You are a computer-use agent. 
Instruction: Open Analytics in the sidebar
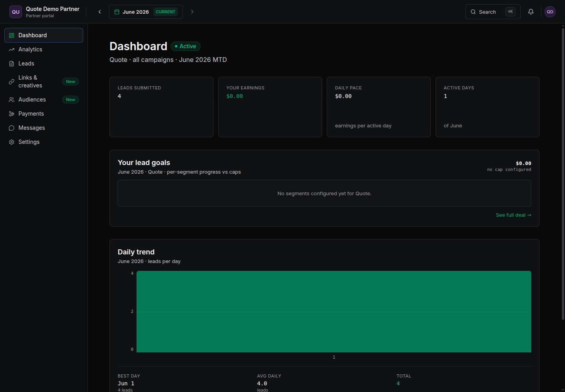(44, 49)
